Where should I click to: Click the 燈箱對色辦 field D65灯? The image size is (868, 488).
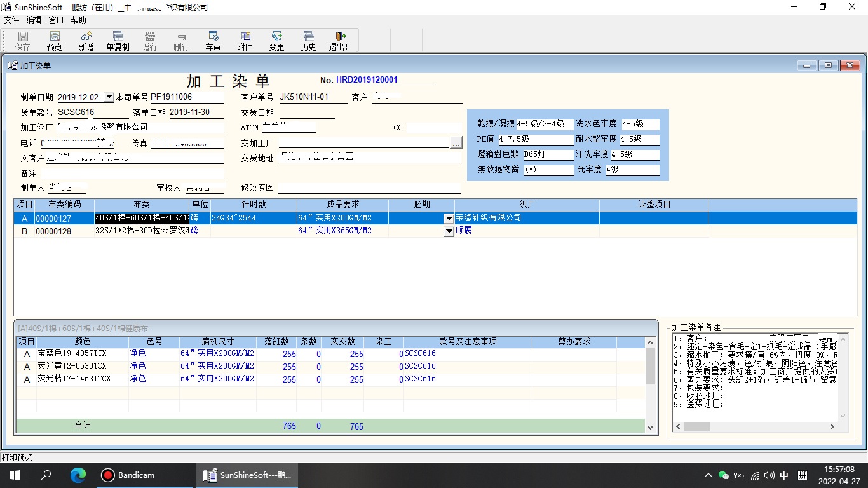pos(548,154)
